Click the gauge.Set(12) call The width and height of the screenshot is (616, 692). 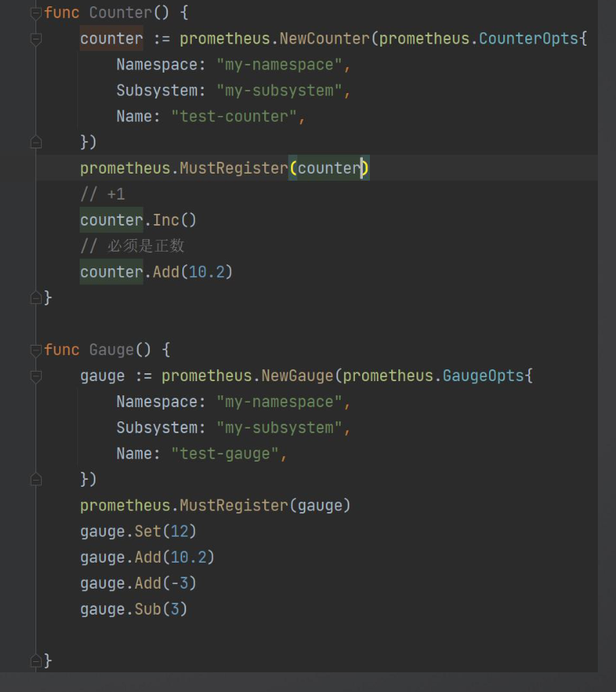138,531
